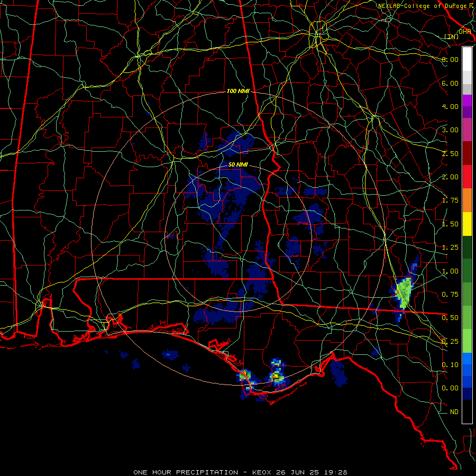Click the 1.00 scale label
Image resolution: width=476 pixels, height=476 pixels.
click(x=450, y=271)
